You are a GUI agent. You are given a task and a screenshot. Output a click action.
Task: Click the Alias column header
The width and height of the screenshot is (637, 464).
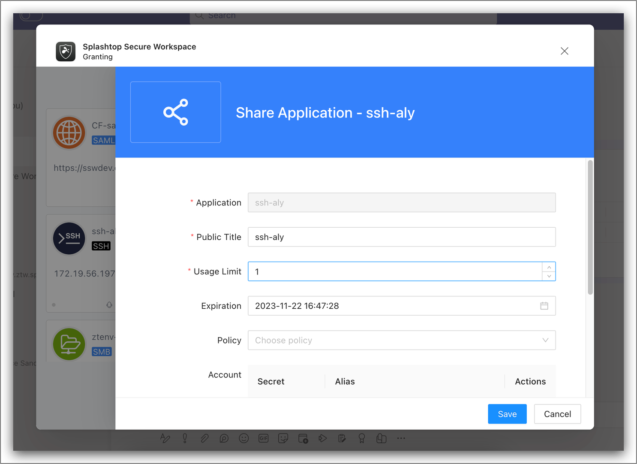[344, 382]
